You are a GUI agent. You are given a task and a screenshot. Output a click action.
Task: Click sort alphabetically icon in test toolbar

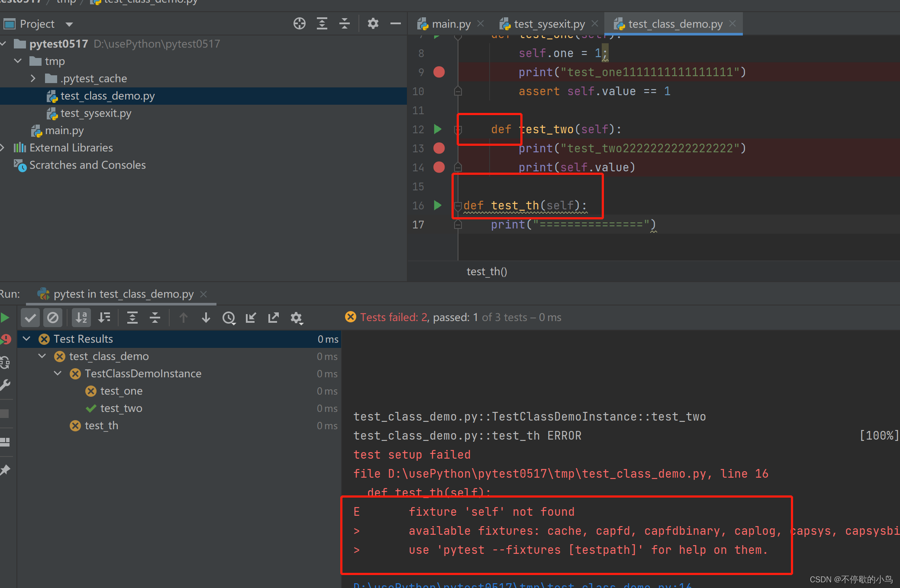(x=81, y=318)
